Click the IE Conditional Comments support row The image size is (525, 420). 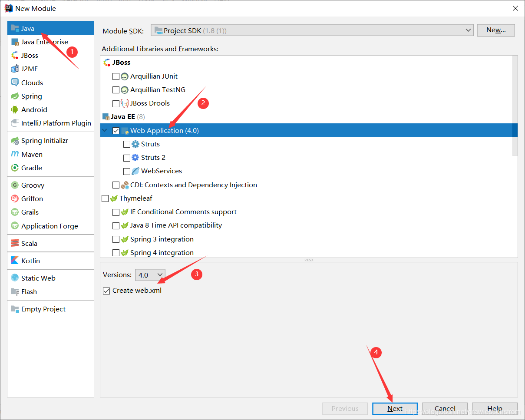tap(306, 212)
